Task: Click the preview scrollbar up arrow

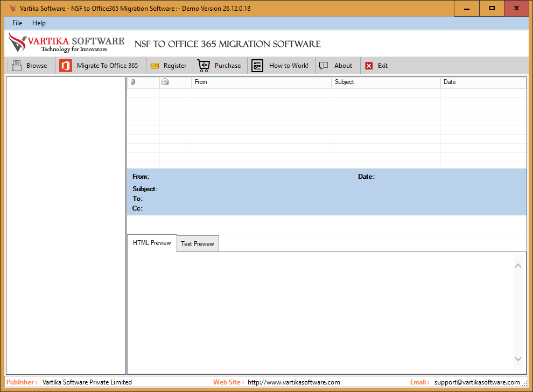Action: click(x=518, y=266)
